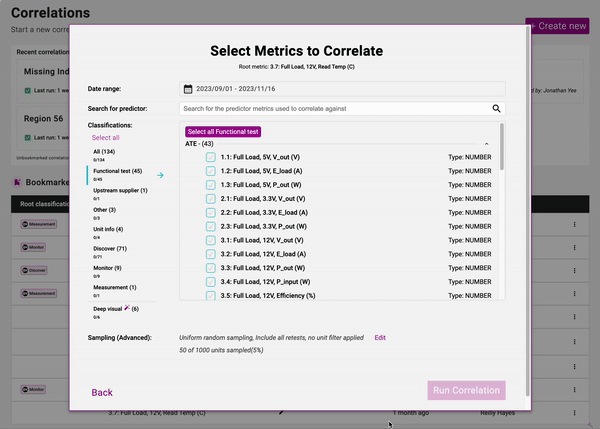Click Select all under Classifications
Viewport: 600px width, 429px height.
point(105,138)
